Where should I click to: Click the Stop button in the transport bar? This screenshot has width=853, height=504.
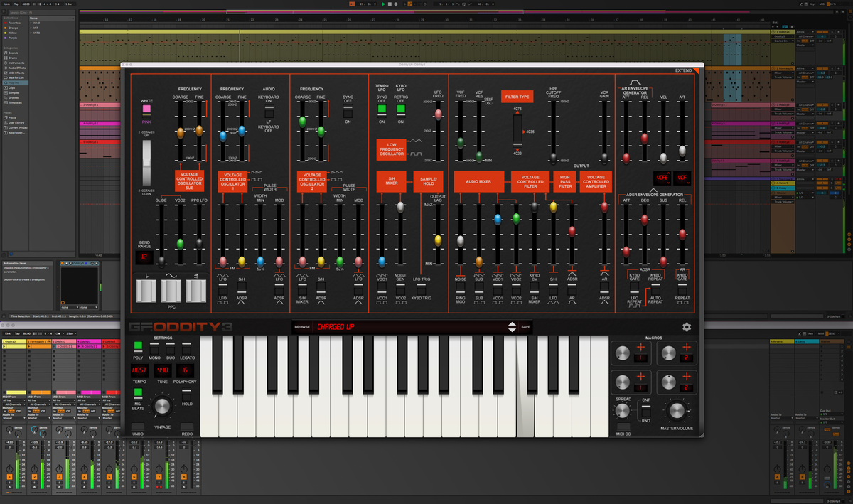(x=391, y=4)
